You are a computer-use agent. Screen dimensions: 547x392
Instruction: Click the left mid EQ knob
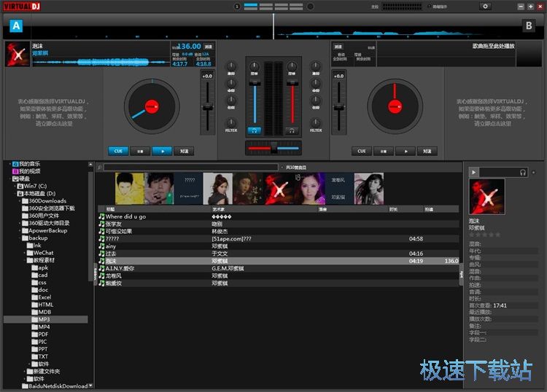[x=231, y=83]
